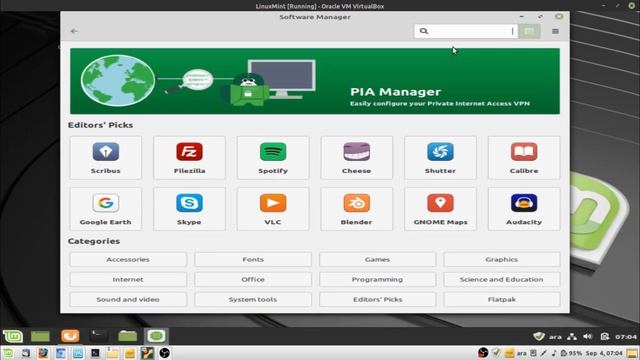Browse the Office category
The image size is (640, 360).
(253, 280)
